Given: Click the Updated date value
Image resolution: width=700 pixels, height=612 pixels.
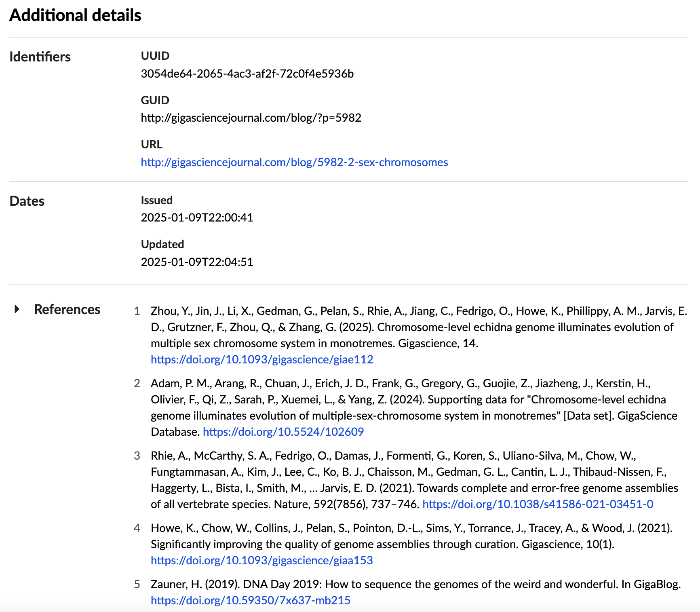Looking at the screenshot, I should (197, 262).
